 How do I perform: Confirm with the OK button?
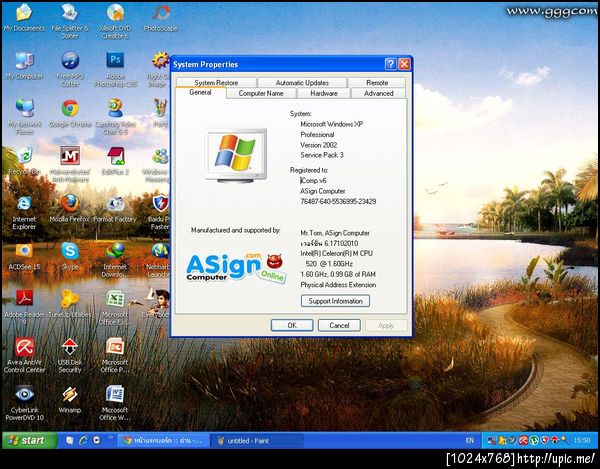pyautogui.click(x=292, y=326)
